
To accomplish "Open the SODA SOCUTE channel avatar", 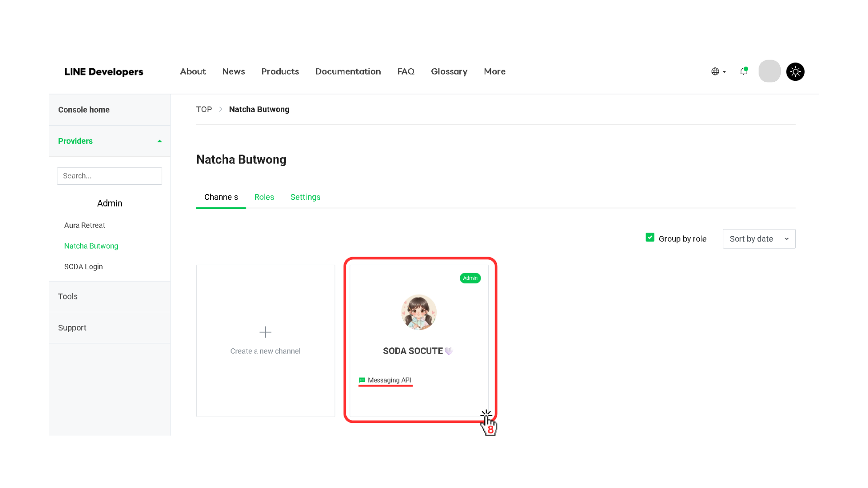I will [419, 312].
